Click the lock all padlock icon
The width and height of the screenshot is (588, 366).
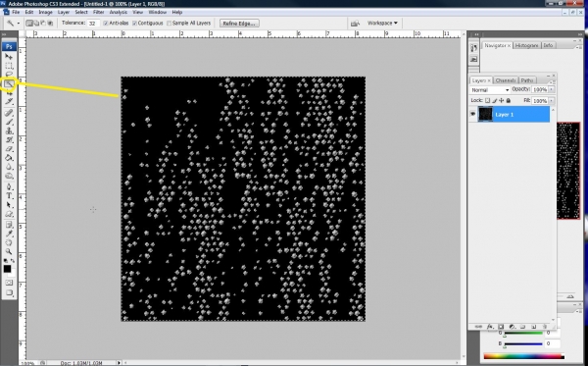pos(508,101)
